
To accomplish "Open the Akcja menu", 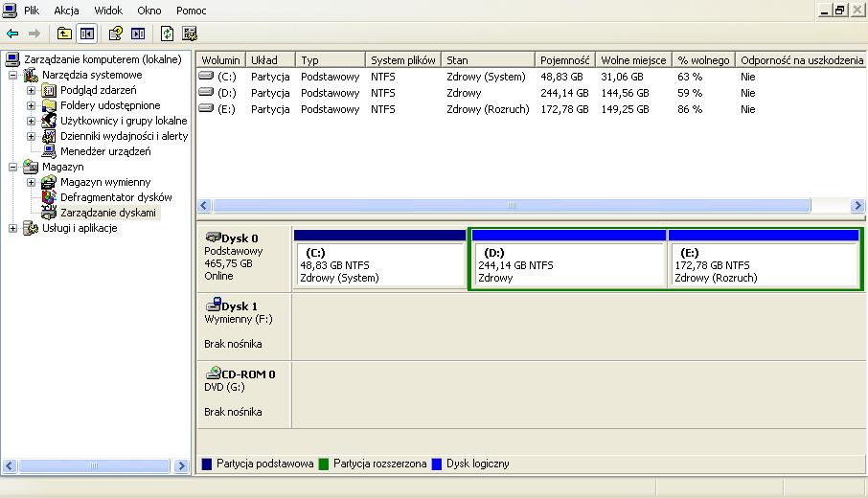I will 66,11.
